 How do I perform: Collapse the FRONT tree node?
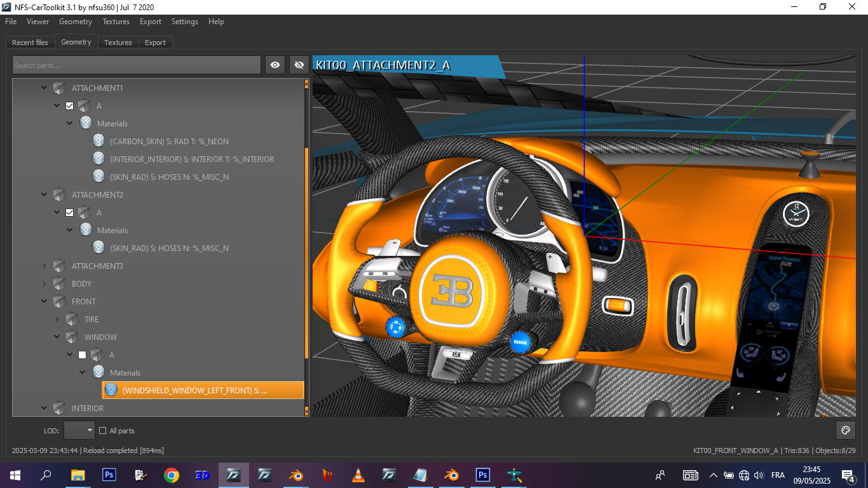pos(44,301)
